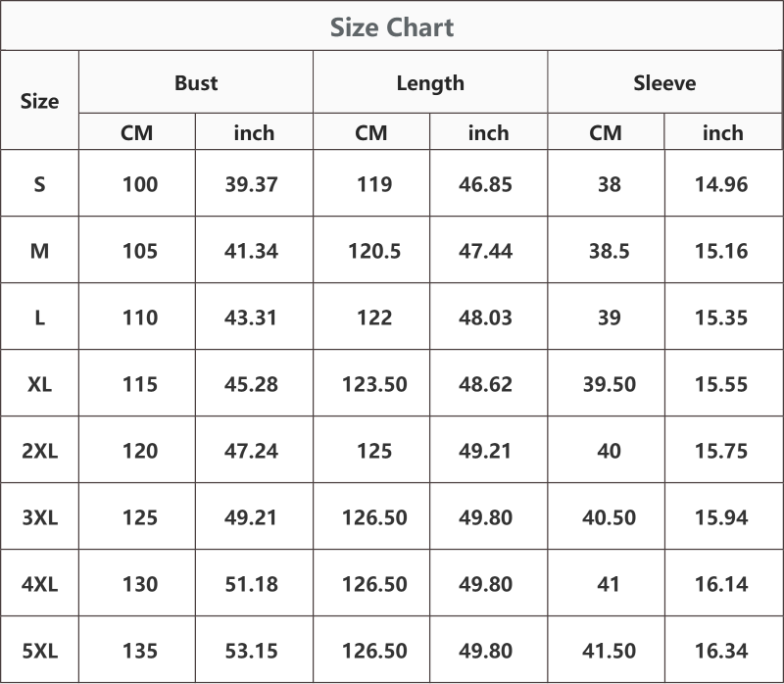
Task: Select bust inch value 47.24
Action: (251, 451)
